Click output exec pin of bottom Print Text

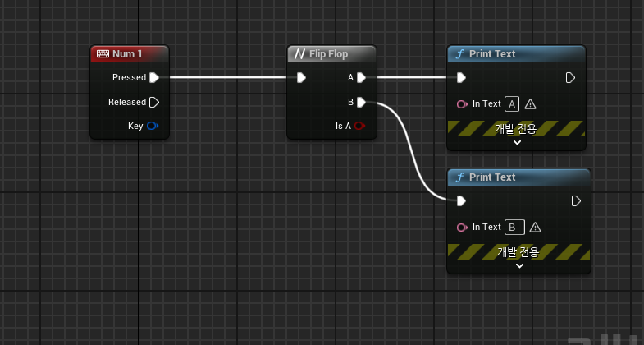coord(576,200)
